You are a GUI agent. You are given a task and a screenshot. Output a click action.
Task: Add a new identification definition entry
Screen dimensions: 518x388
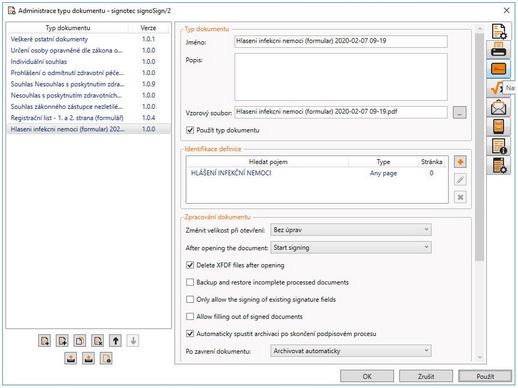(x=460, y=162)
